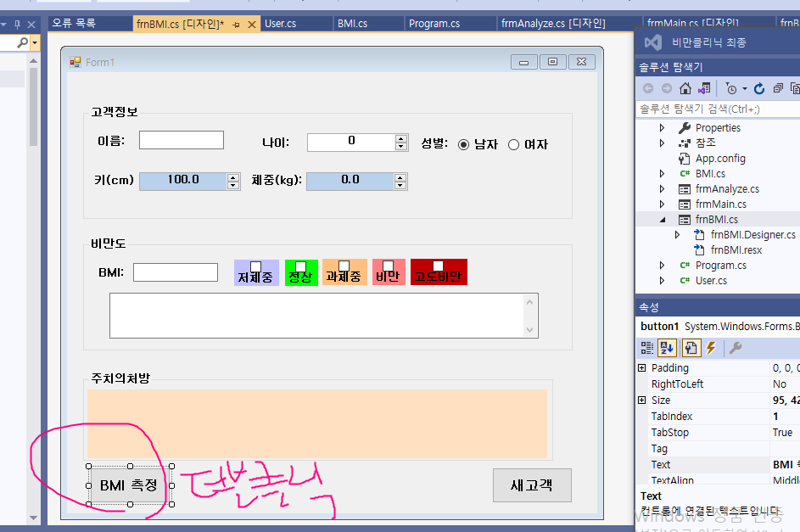
Task: Click the search magnifier icon in left panel
Action: click(22, 42)
